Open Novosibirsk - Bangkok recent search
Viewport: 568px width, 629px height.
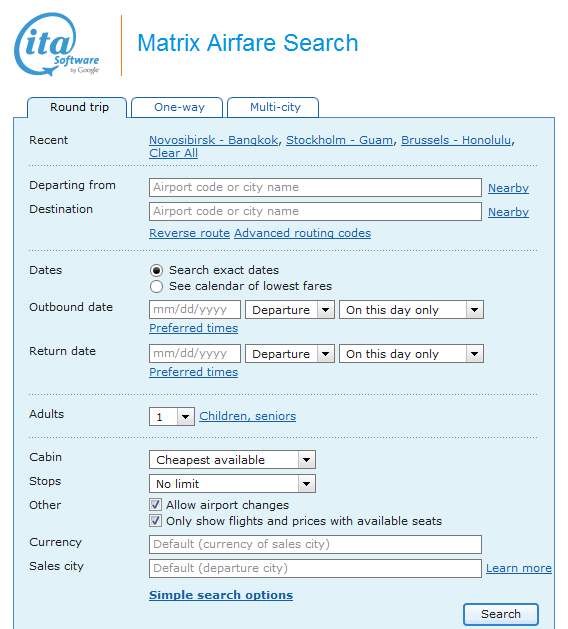coord(214,140)
